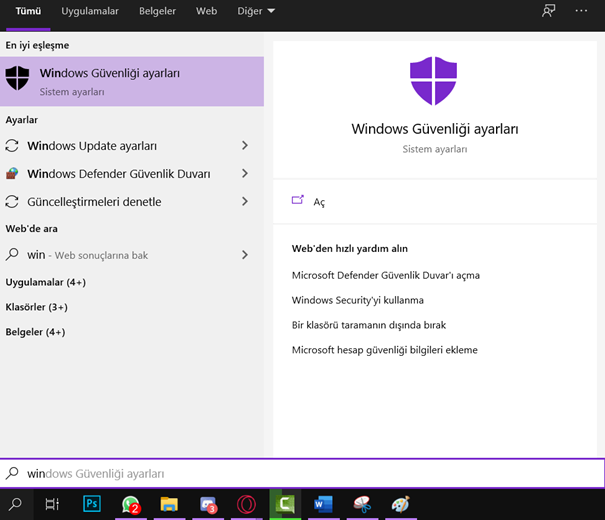This screenshot has width=605, height=520.
Task: Click the magnifier icon in the search box
Action: pyautogui.click(x=12, y=473)
